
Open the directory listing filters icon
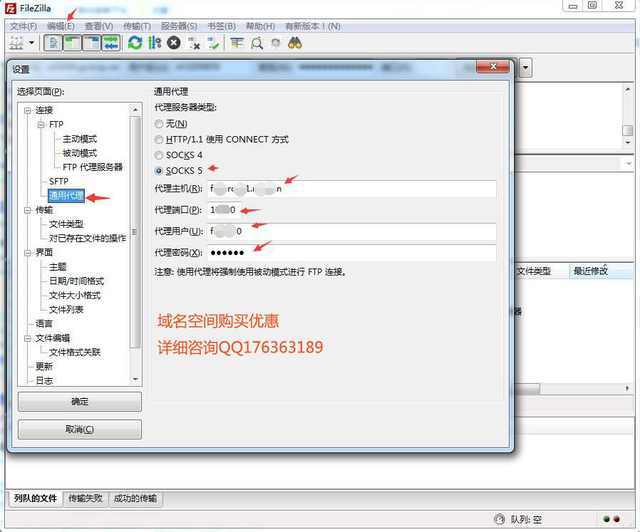point(237,42)
